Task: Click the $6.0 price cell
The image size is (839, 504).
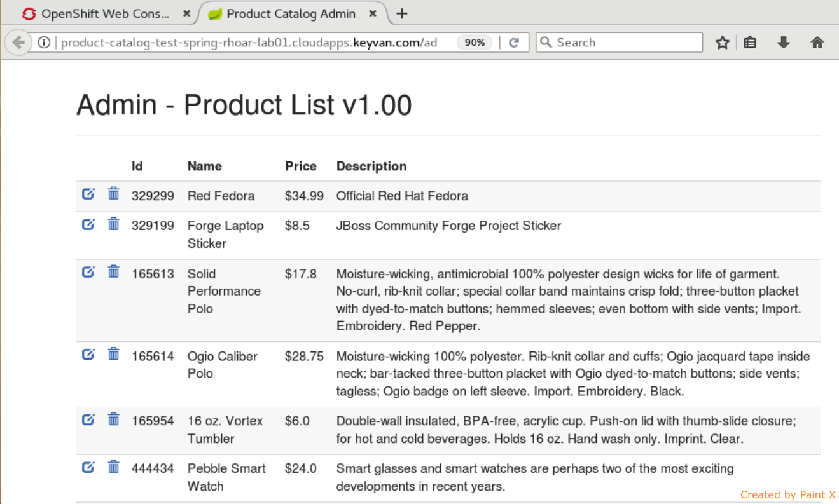Action: 297,421
